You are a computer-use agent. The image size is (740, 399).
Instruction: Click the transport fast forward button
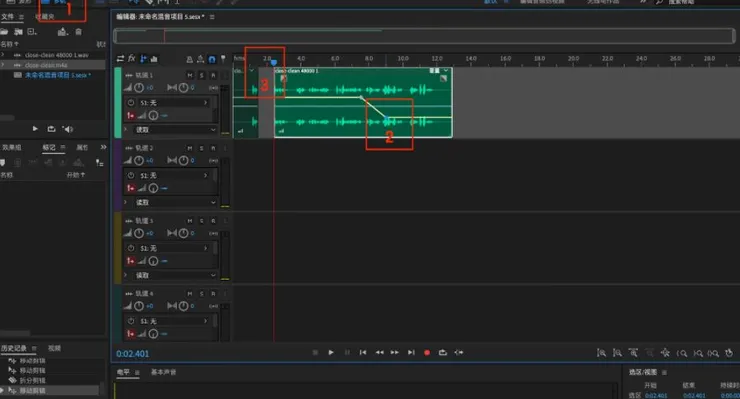pyautogui.click(x=395, y=352)
